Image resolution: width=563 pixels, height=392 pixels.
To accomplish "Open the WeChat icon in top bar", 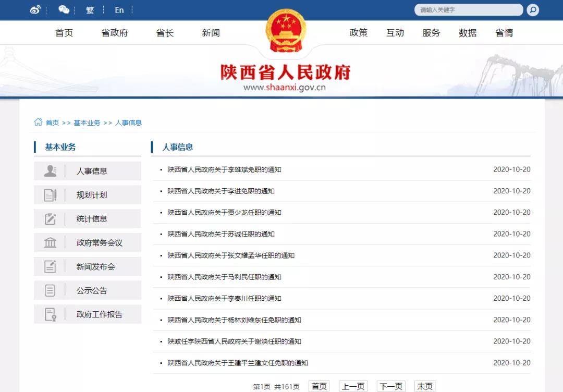I will (x=64, y=10).
